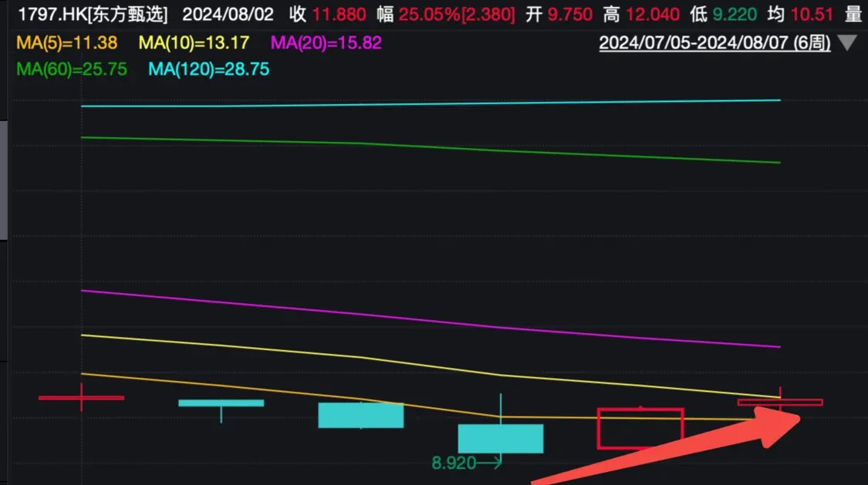The height and width of the screenshot is (485, 868).
Task: Select the MA(120)=28.75 indicator label
Action: (x=208, y=69)
